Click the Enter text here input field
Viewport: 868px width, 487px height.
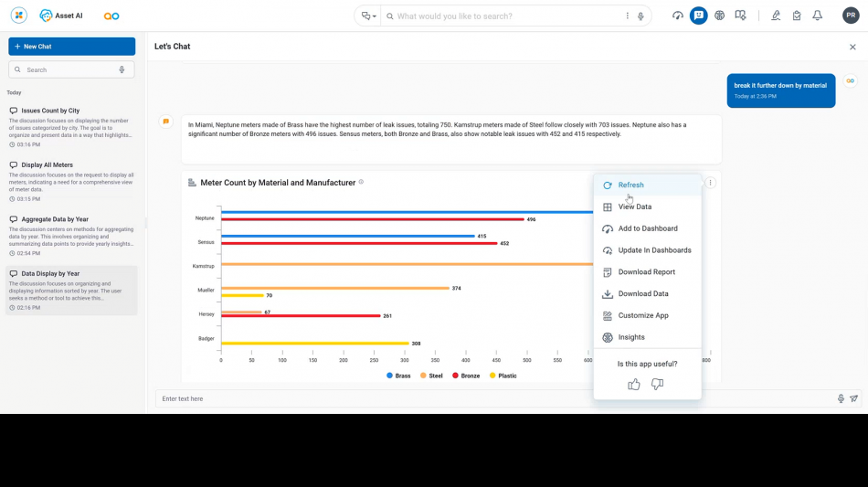point(493,398)
